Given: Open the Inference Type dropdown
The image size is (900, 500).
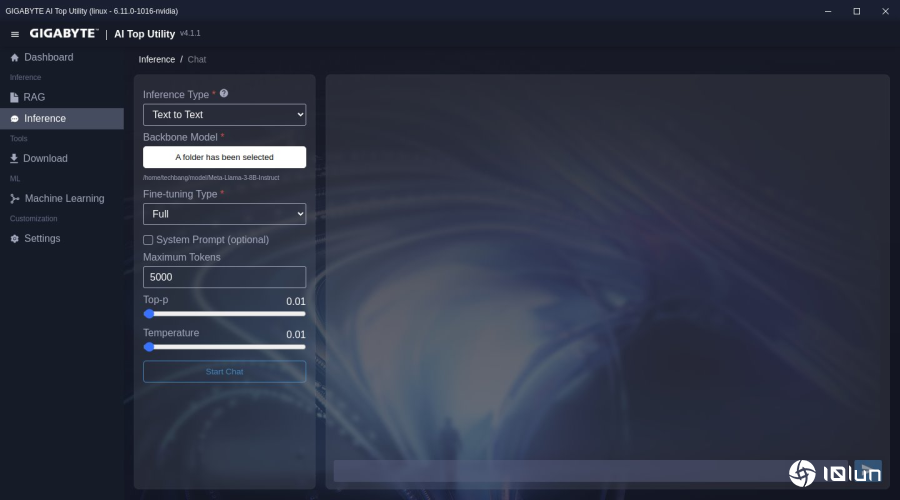Looking at the screenshot, I should coord(224,115).
